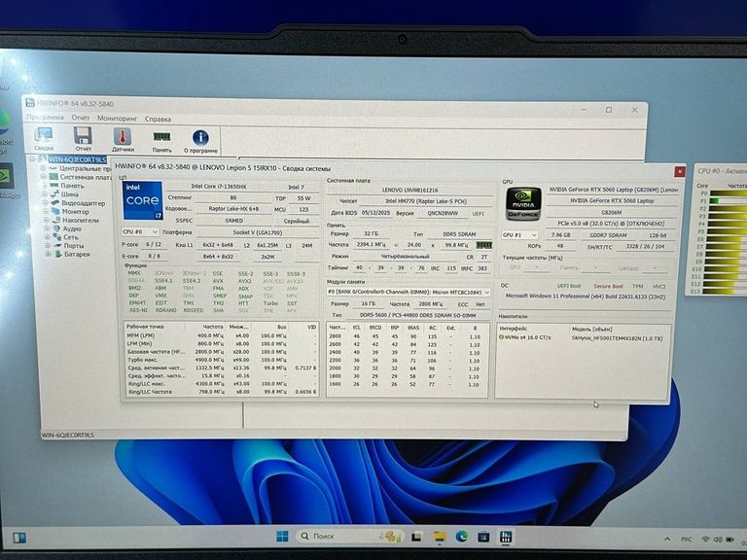Screen dimensions: 747x560
Task: Open Task View on the taskbar
Action: tap(416, 537)
